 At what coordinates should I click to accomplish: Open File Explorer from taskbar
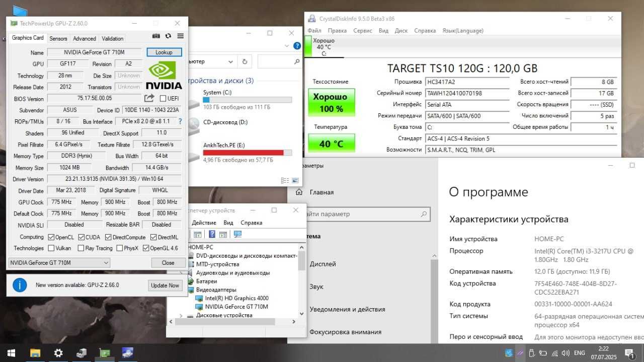(35, 353)
